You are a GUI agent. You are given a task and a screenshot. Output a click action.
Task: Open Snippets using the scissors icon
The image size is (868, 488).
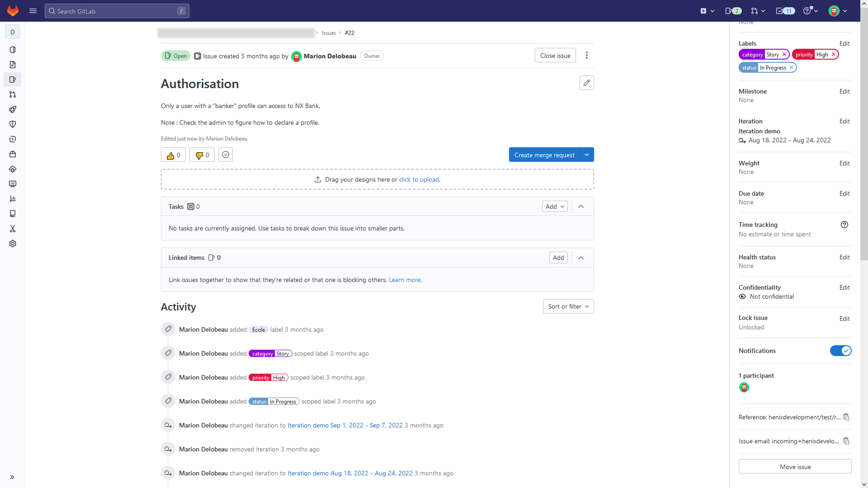[x=13, y=229]
